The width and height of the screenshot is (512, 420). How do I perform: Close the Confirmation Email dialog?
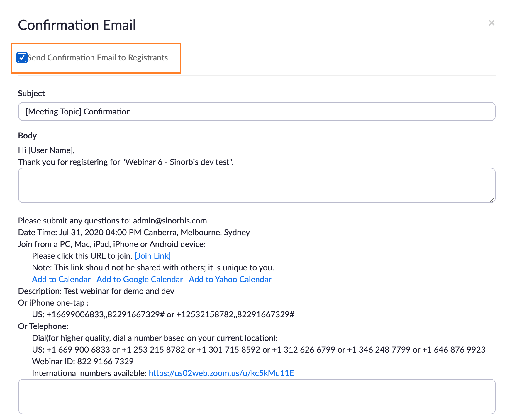click(492, 23)
